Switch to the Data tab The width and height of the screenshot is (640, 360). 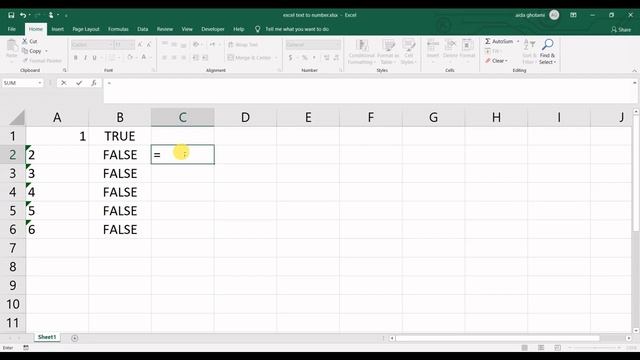142,29
